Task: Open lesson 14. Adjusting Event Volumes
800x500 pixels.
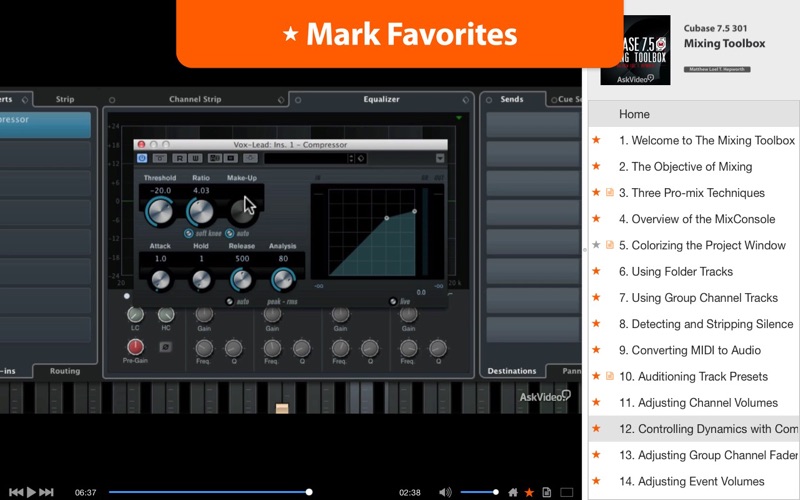Action: click(x=691, y=482)
